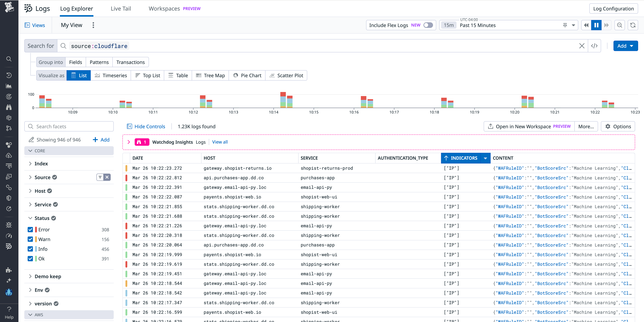Screen dimensions: 644x322
Task: Click the bug icon for error tracking
Action: pos(9,225)
